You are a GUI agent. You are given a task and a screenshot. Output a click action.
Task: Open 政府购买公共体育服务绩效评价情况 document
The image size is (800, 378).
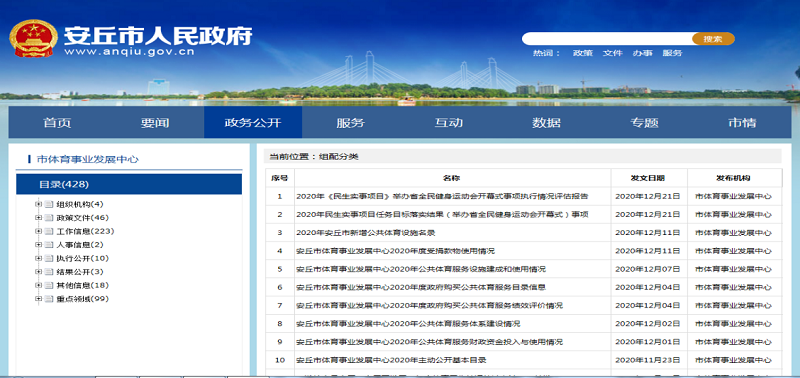[429, 306]
